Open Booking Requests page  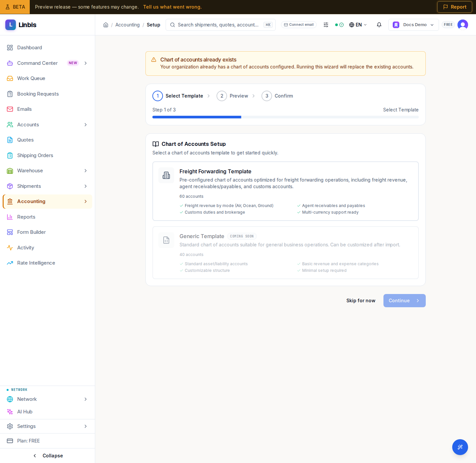pyautogui.click(x=47, y=94)
